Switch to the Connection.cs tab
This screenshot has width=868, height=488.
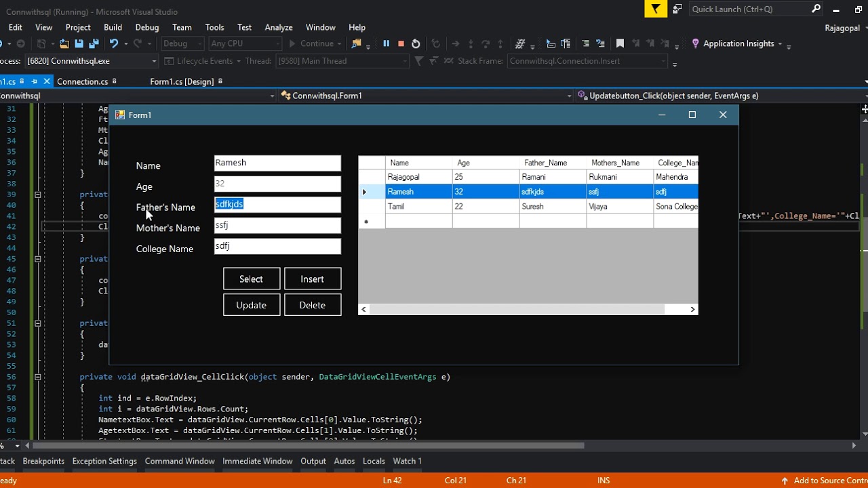[x=82, y=81]
